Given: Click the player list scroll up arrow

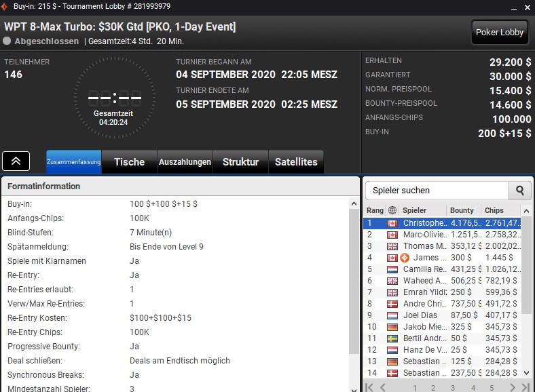Looking at the screenshot, I should 526,211.
